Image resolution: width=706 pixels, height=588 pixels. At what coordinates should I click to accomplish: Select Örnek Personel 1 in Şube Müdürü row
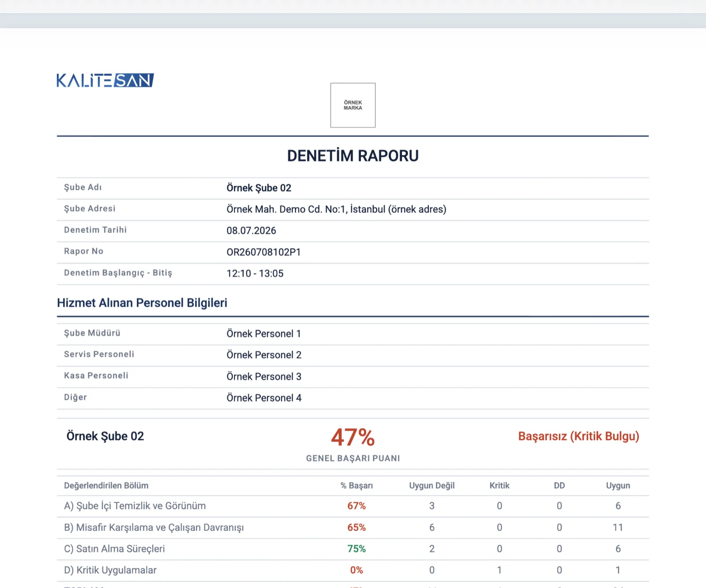tap(264, 333)
